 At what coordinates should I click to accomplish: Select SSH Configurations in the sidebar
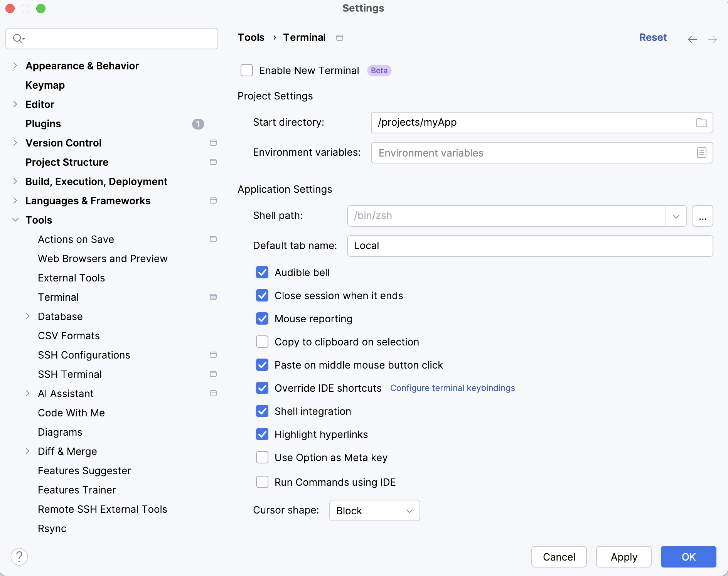[x=84, y=355]
